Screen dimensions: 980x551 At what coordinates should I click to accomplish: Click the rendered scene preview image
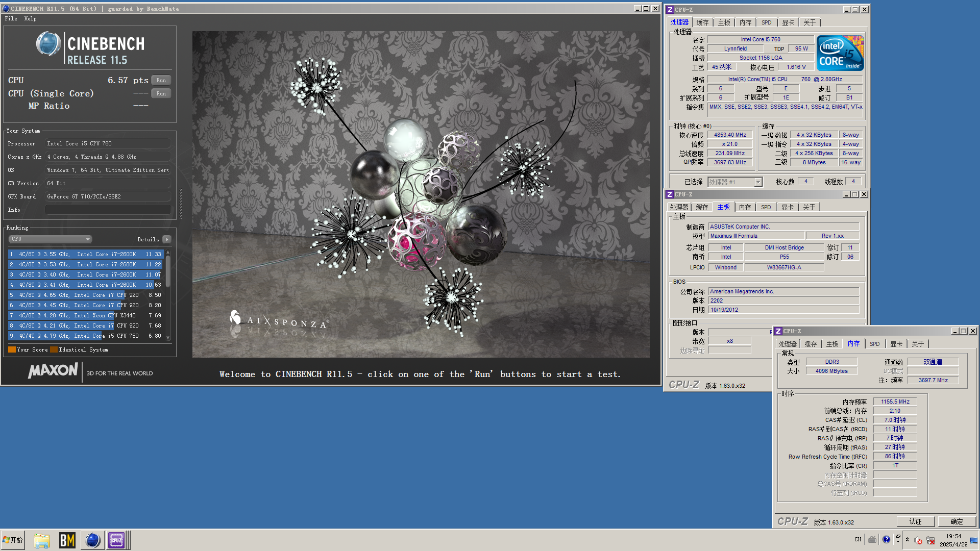point(421,194)
